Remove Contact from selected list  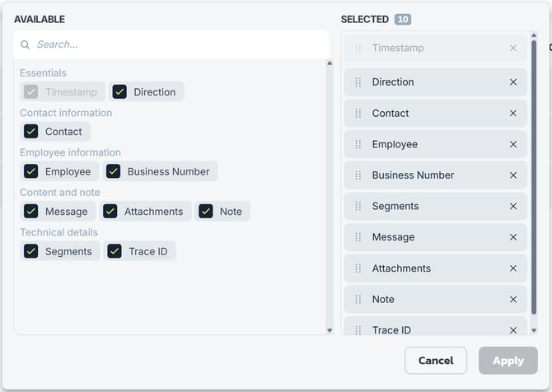point(513,114)
